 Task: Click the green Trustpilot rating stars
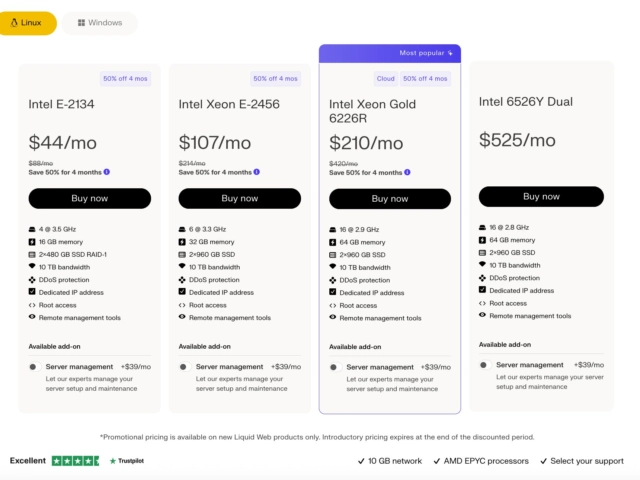pyautogui.click(x=76, y=461)
